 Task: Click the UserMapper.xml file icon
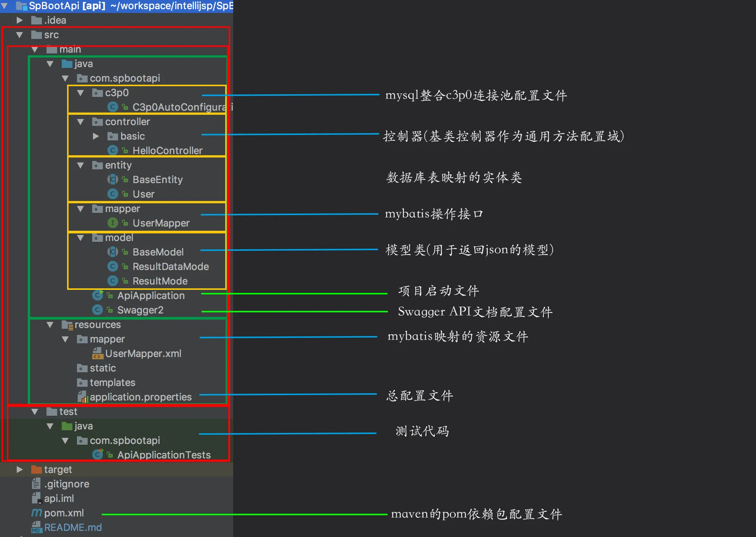pyautogui.click(x=98, y=353)
